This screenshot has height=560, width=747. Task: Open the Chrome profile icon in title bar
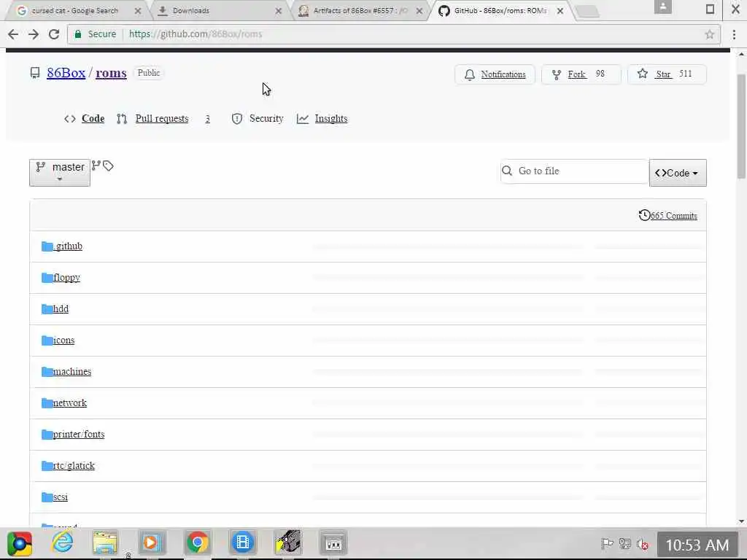pos(662,7)
